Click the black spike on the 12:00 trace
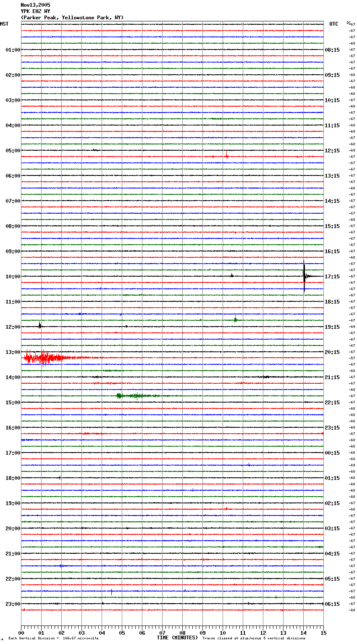The width and height of the screenshot is (357, 644). tap(40, 325)
